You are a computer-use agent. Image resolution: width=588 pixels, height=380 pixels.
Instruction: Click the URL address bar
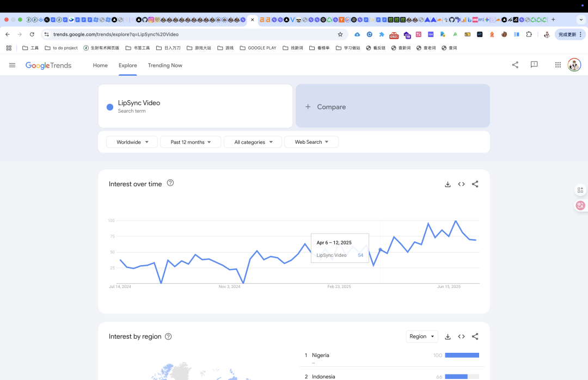coord(194,34)
